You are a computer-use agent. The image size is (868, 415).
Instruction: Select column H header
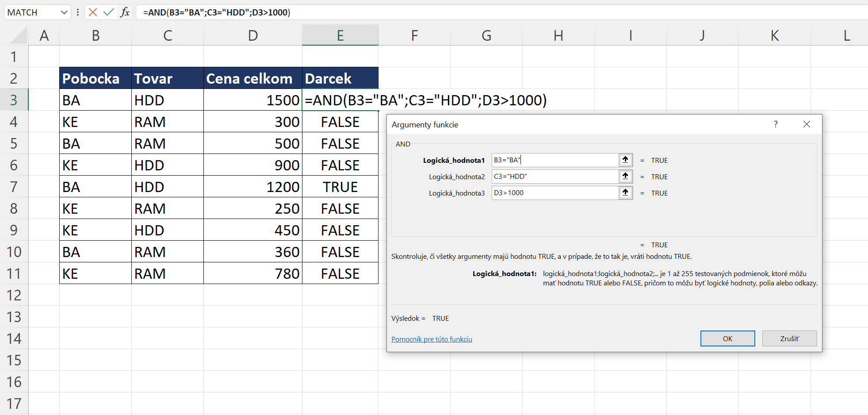pos(558,35)
